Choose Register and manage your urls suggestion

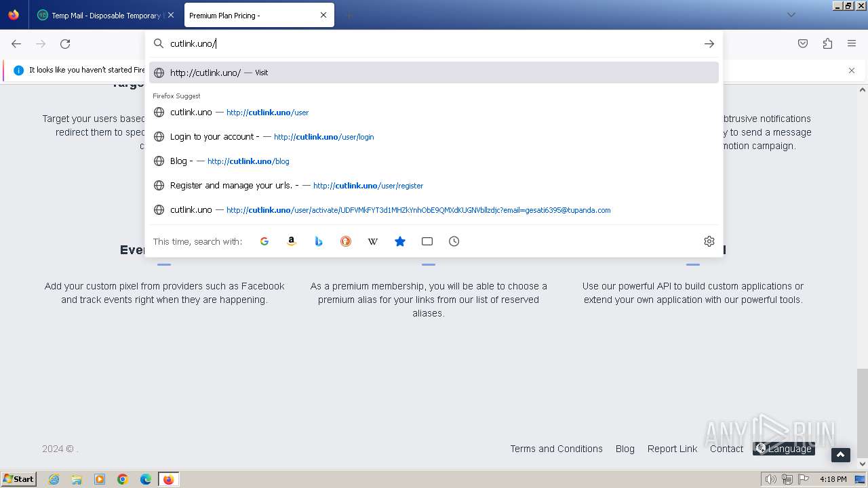click(x=434, y=186)
